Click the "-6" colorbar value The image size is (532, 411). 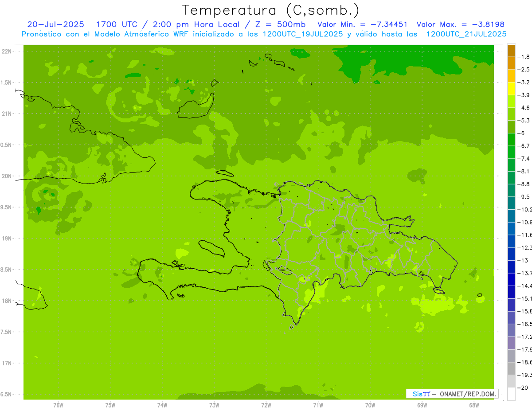(x=522, y=133)
